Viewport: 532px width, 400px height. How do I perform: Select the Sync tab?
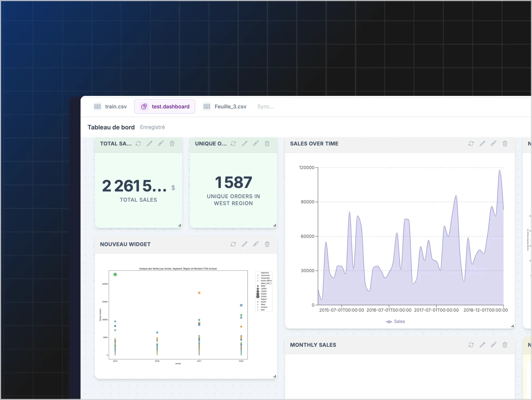click(265, 106)
